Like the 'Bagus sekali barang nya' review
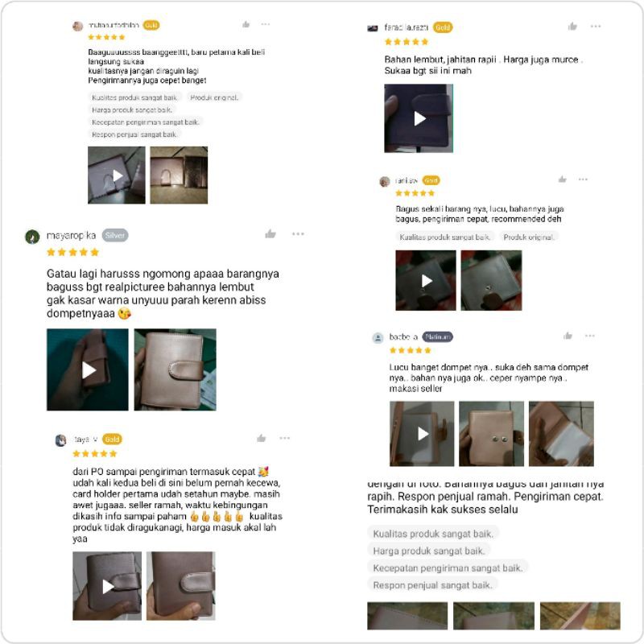This screenshot has height=644, width=644. pyautogui.click(x=562, y=179)
